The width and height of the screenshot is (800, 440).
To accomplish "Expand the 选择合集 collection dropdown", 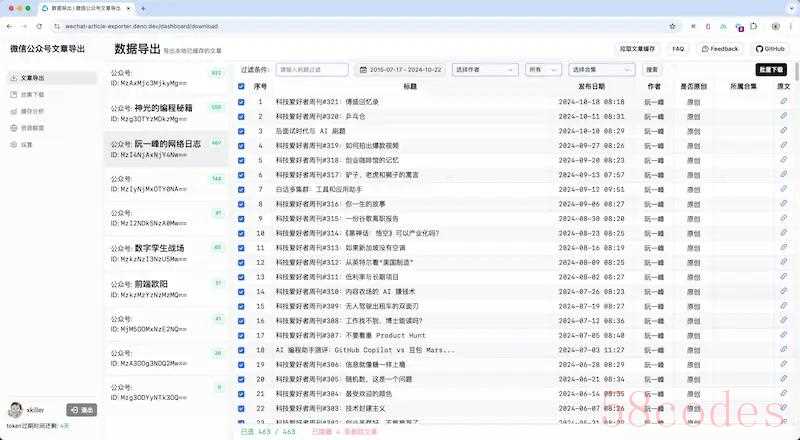I will click(x=602, y=70).
